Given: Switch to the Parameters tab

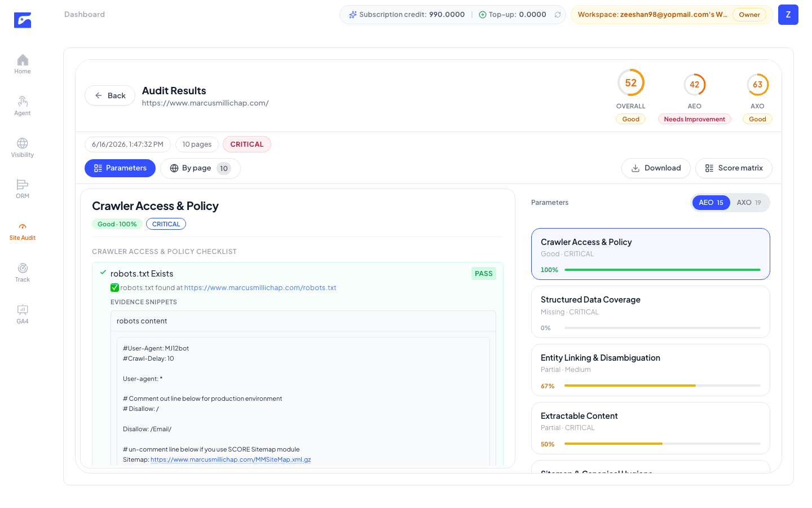Looking at the screenshot, I should coord(120,168).
